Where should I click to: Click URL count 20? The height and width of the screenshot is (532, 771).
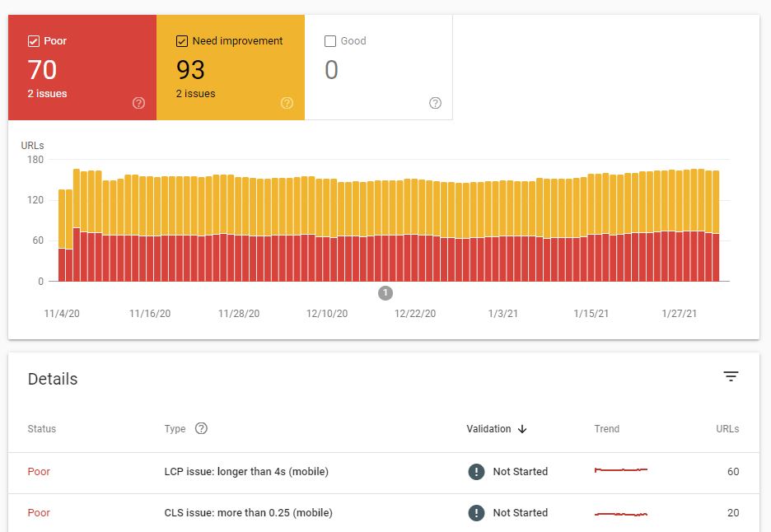733,513
